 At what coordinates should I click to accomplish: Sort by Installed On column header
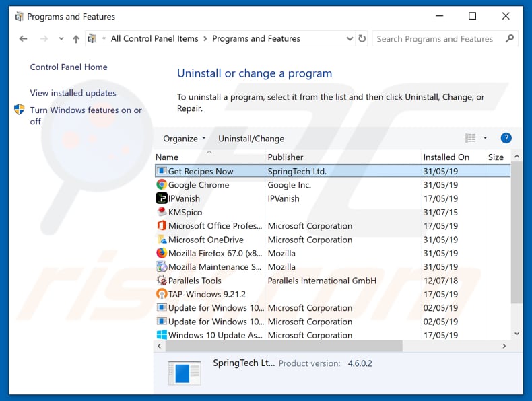coord(453,157)
